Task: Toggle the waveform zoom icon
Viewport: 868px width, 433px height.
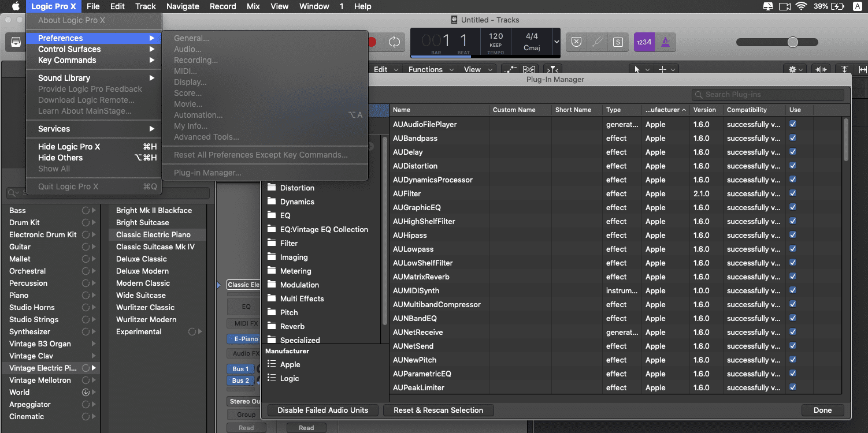Action: click(x=821, y=69)
